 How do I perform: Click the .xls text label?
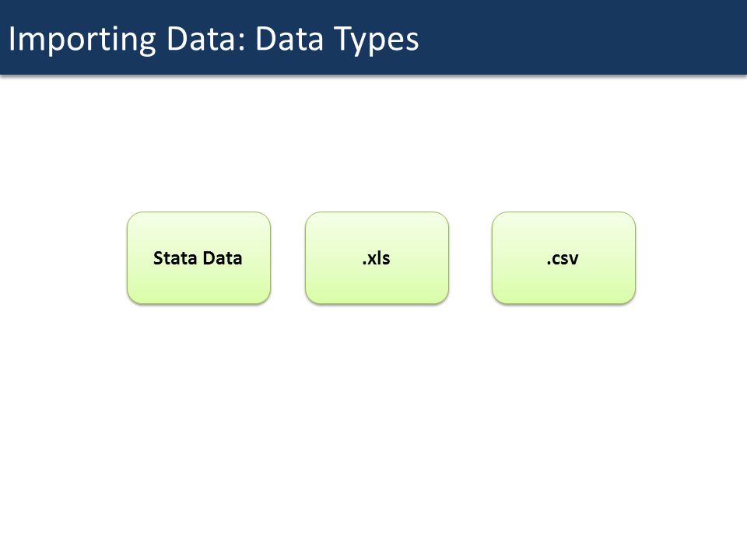point(377,258)
